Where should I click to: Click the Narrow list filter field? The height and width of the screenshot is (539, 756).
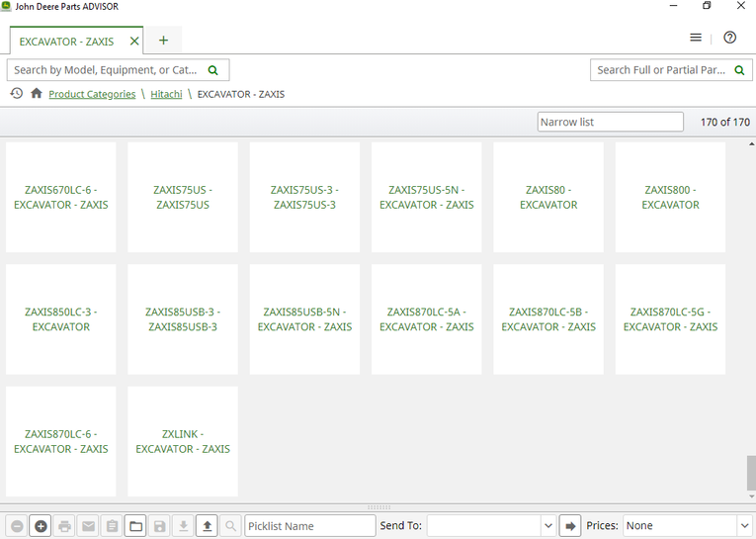pos(610,123)
